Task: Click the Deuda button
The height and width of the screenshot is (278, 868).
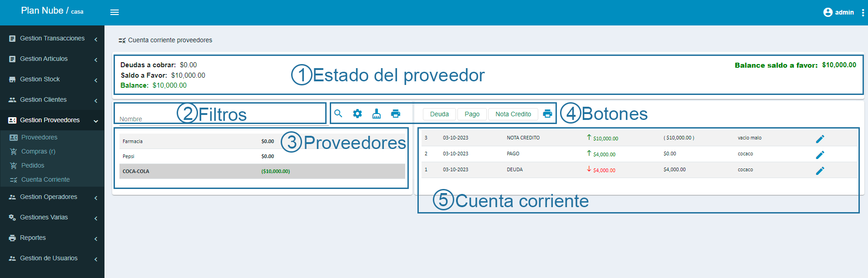Action: click(x=439, y=114)
